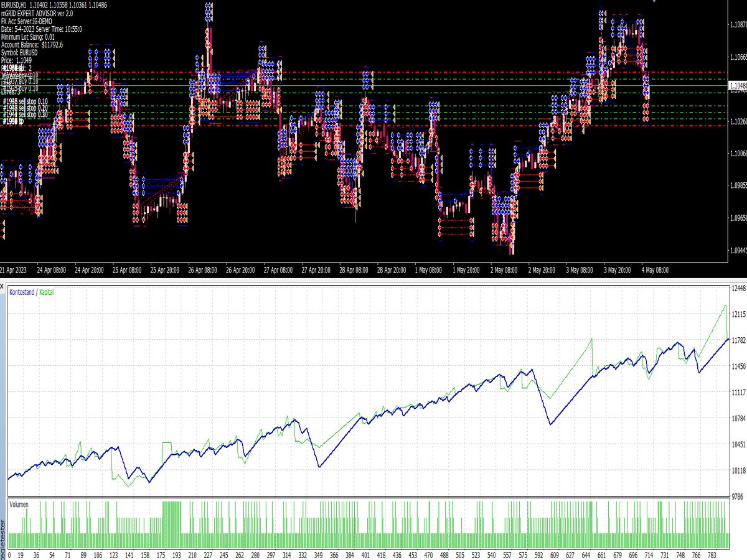
Task: Click the Volumen panel label
Action: [x=18, y=505]
